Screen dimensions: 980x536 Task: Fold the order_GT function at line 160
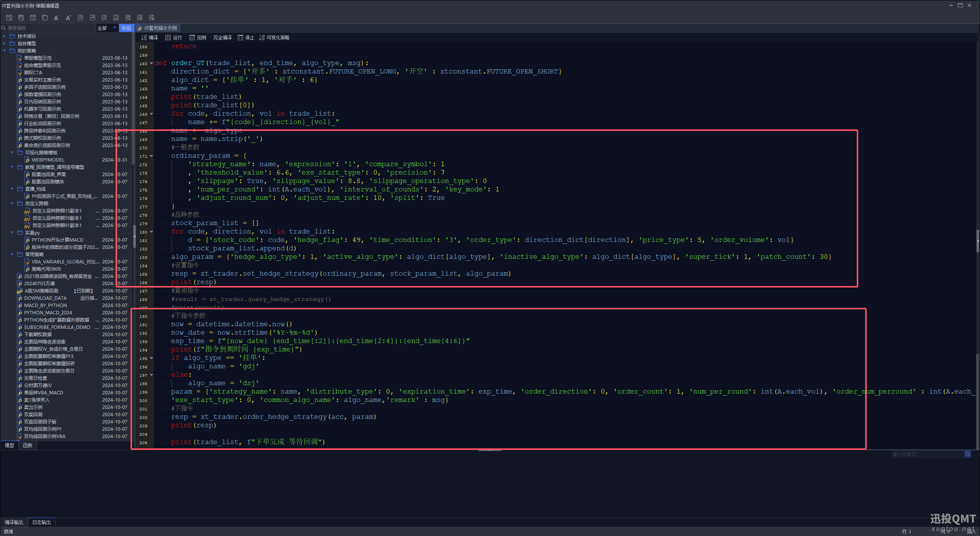151,64
